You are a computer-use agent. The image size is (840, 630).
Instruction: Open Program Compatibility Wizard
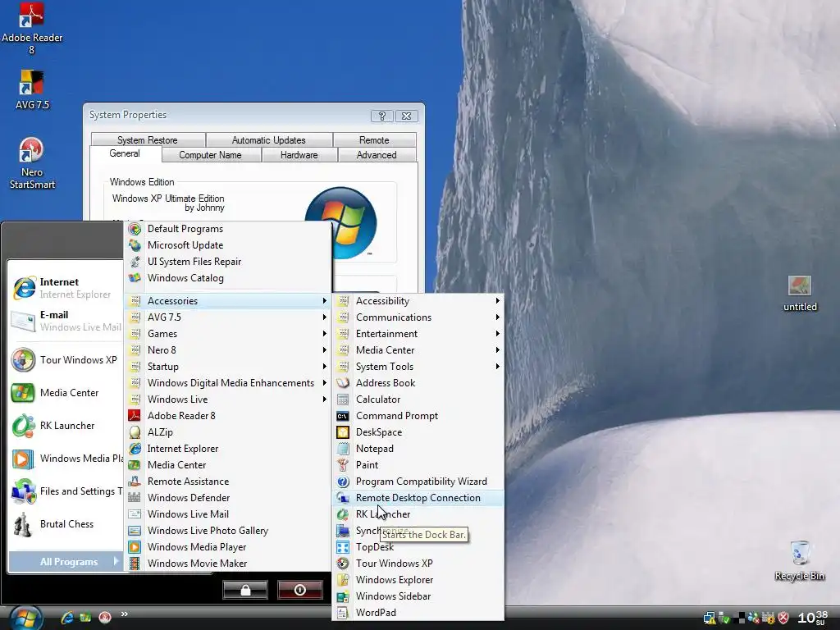click(x=418, y=481)
